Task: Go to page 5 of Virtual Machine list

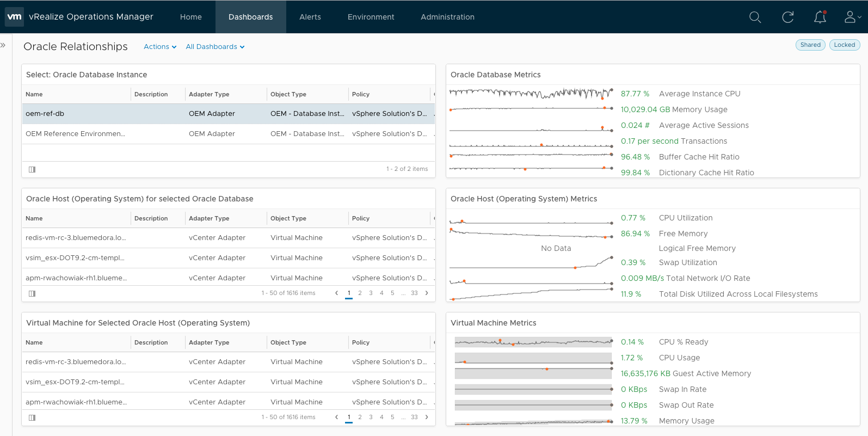Action: pyautogui.click(x=392, y=417)
